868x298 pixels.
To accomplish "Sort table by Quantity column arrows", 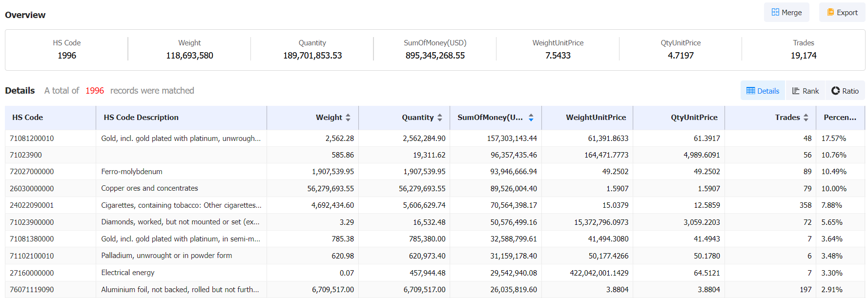I will point(440,118).
